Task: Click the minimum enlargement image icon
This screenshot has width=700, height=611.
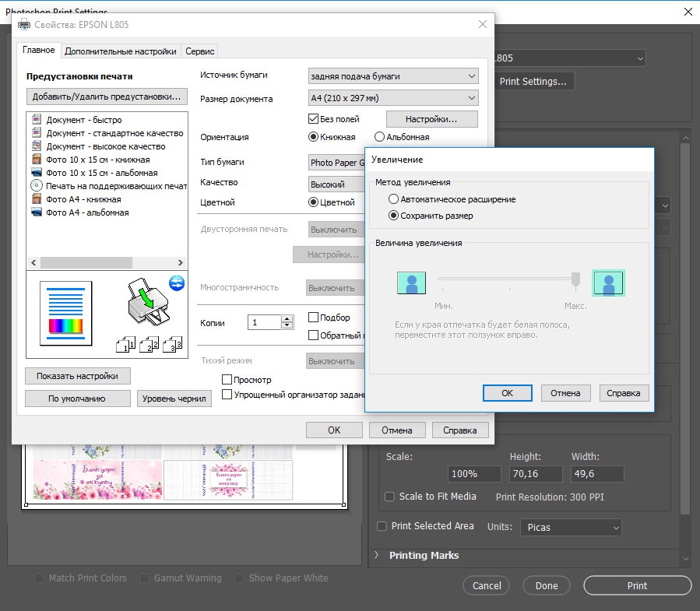Action: [x=412, y=283]
